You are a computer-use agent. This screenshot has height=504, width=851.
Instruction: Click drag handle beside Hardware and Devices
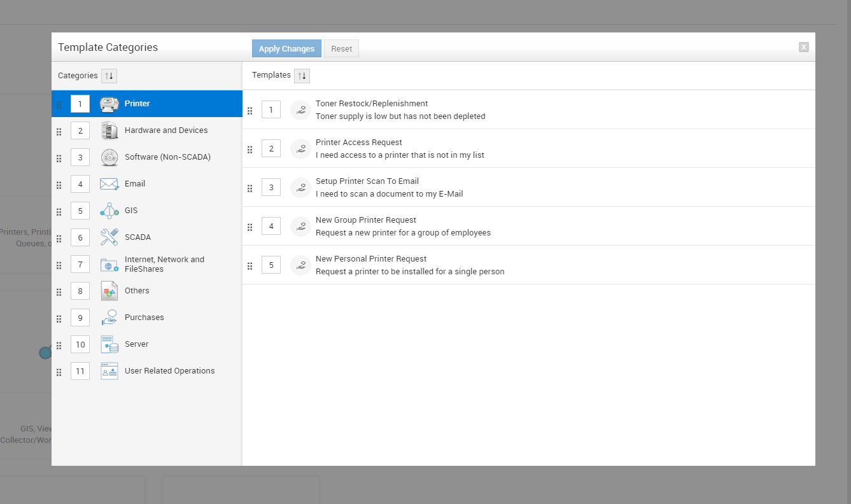click(59, 132)
